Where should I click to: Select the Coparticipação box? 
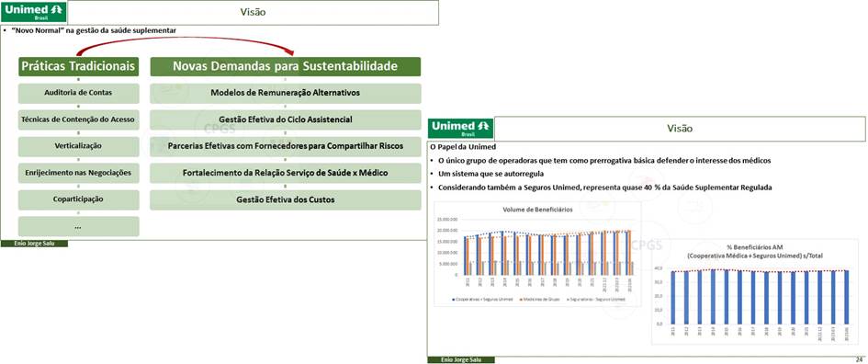79,199
